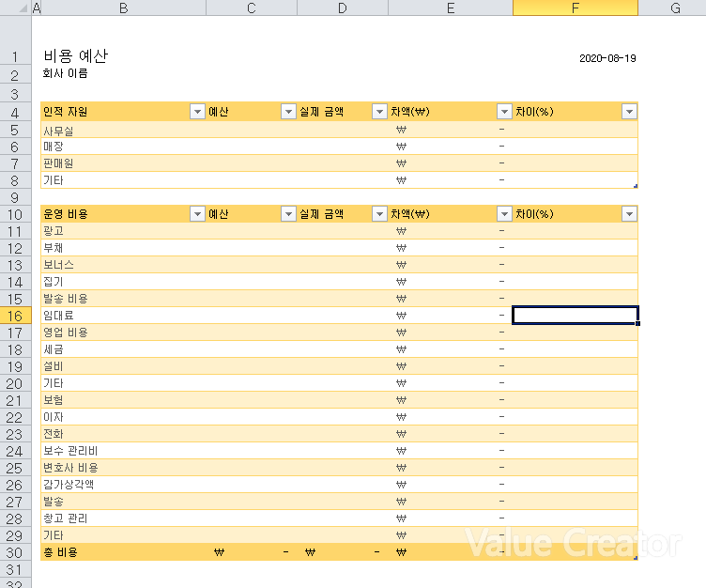Select the 보험 cell
The height and width of the screenshot is (588, 706).
pyautogui.click(x=123, y=400)
